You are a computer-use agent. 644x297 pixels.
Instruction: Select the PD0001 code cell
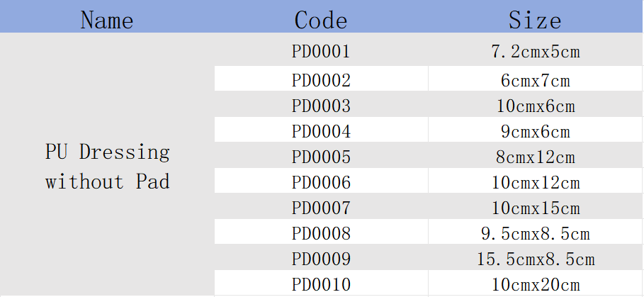[x=321, y=50]
